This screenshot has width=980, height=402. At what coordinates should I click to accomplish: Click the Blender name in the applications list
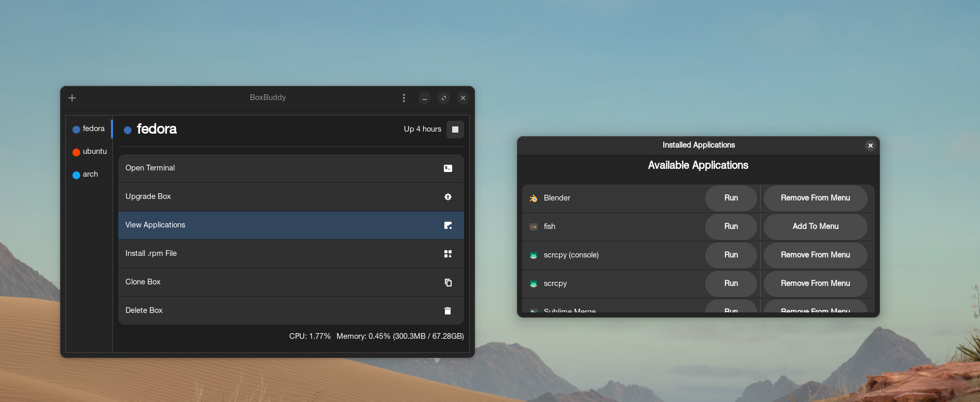click(x=557, y=198)
